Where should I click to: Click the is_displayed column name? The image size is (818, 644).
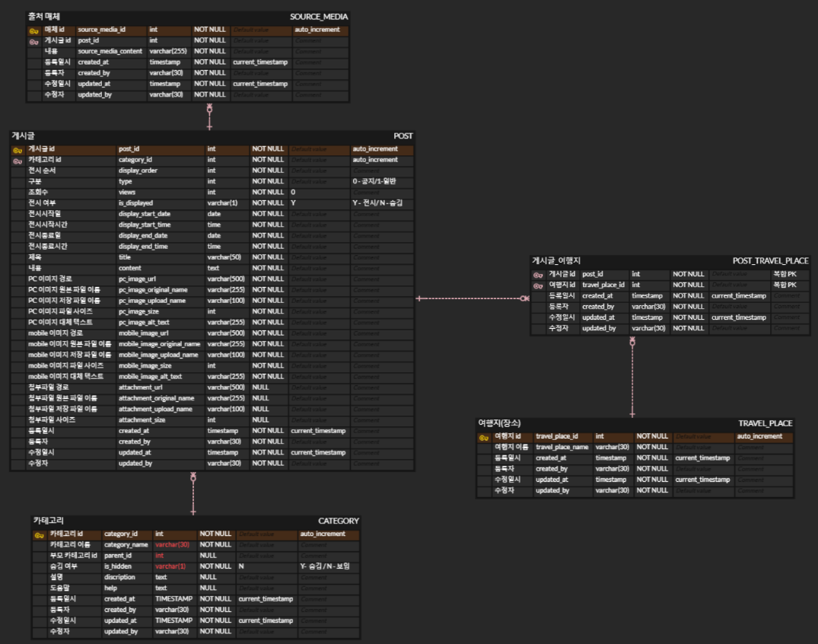(x=135, y=203)
